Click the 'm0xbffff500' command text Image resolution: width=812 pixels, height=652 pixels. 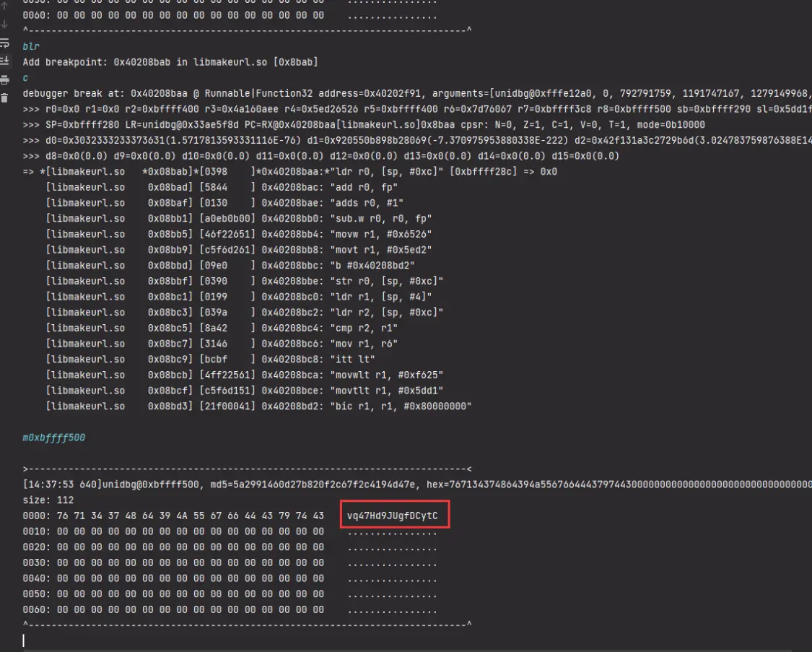pyautogui.click(x=54, y=438)
